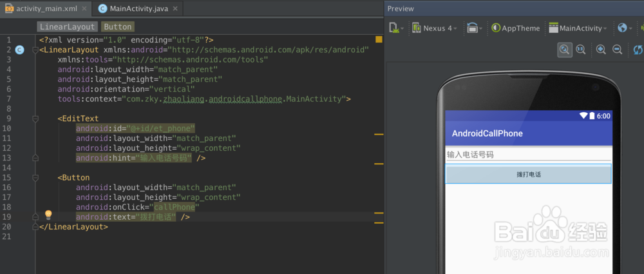644x274 pixels.
Task: Open the locale globe dropdown
Action: click(625, 28)
